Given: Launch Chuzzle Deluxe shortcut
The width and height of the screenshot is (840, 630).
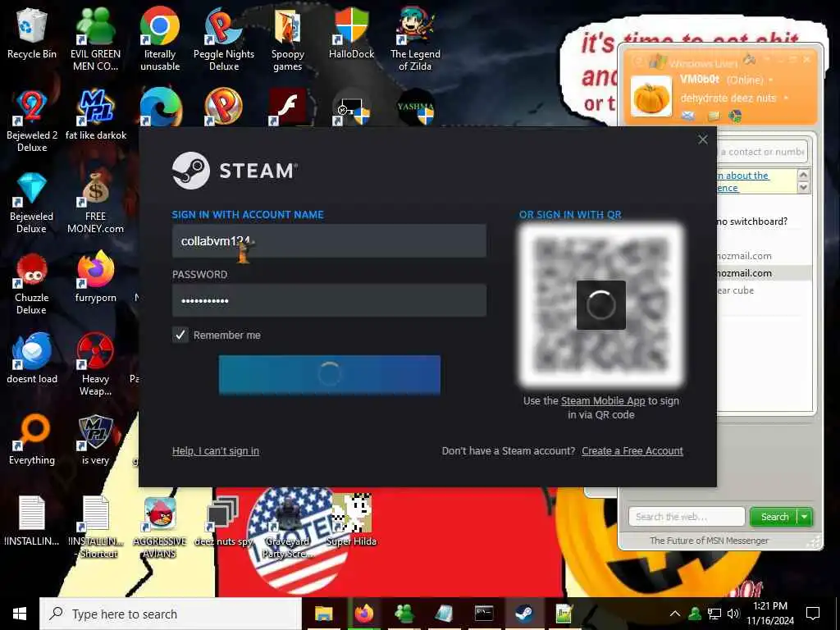Looking at the screenshot, I should (32, 283).
